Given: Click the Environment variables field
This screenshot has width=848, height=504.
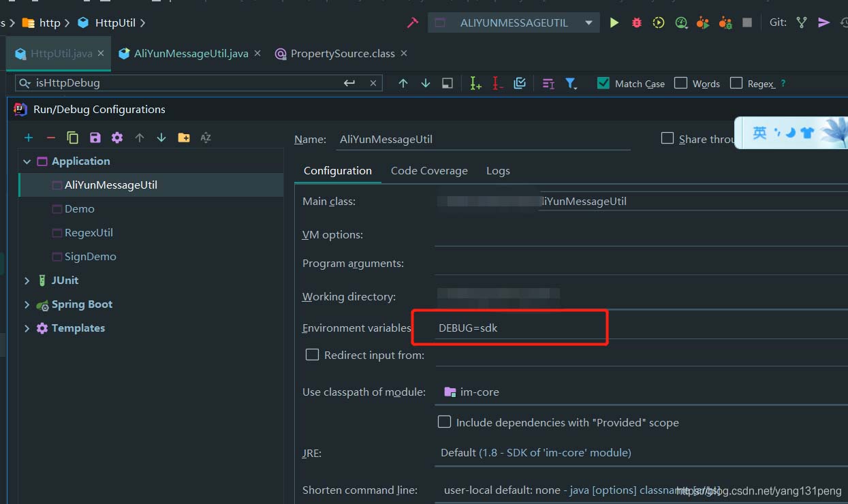Looking at the screenshot, I should (518, 328).
